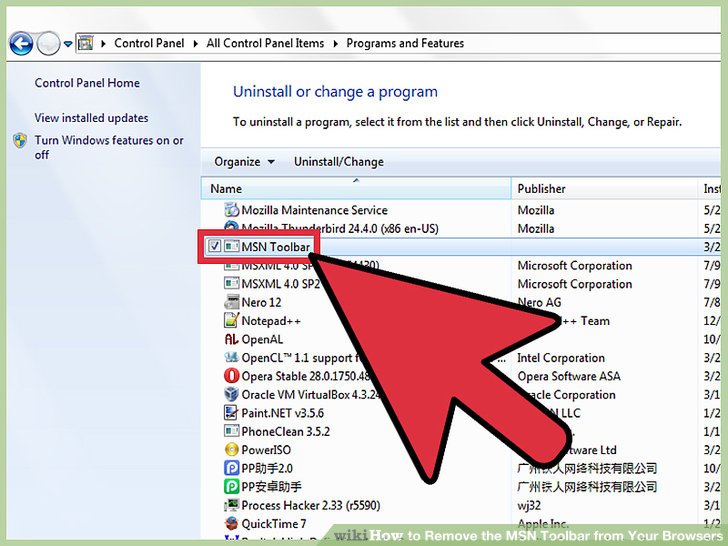Click the PhoneClean 3.5.2 icon
728x546 pixels.
click(231, 431)
